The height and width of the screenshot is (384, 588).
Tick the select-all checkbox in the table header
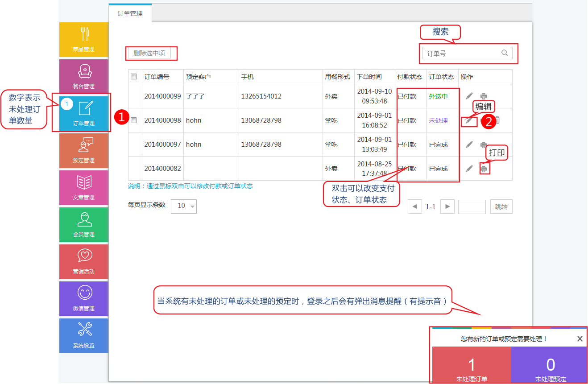(x=134, y=77)
